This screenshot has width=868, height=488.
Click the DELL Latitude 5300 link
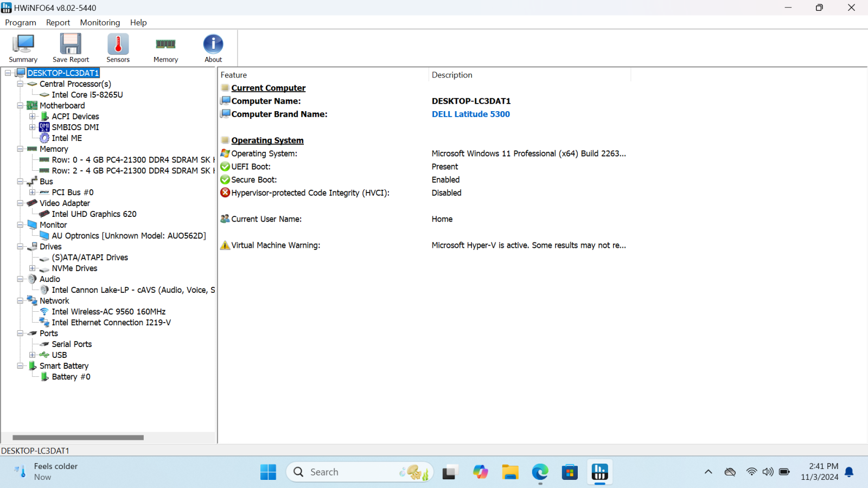click(470, 114)
